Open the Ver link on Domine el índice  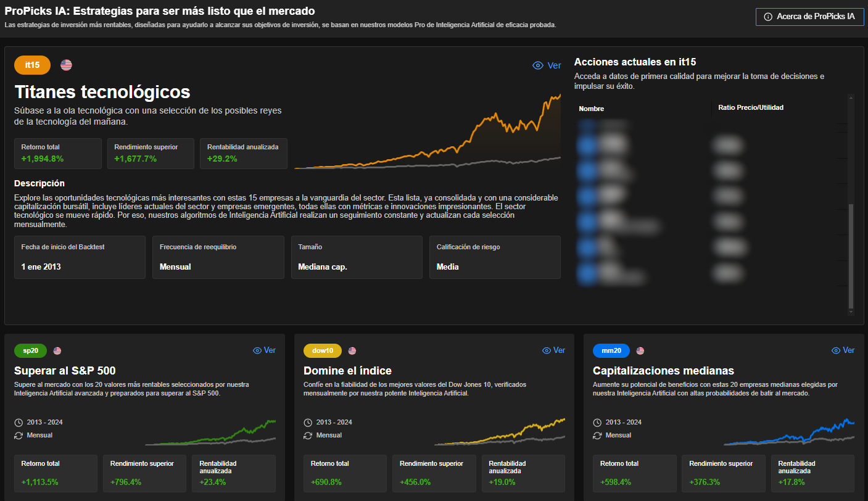[x=559, y=350]
